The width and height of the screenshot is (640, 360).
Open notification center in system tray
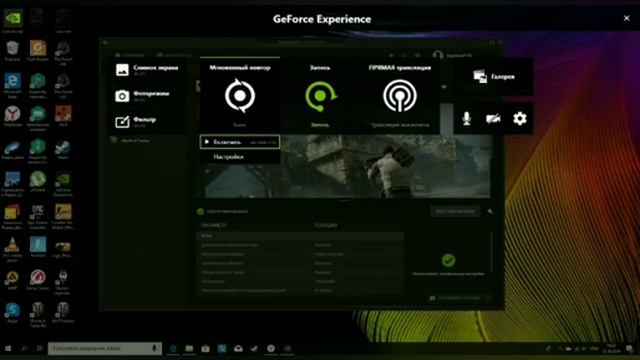[629, 349]
